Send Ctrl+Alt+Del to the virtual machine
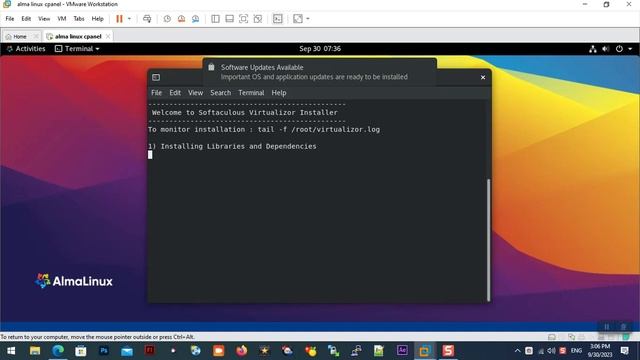 point(147,19)
